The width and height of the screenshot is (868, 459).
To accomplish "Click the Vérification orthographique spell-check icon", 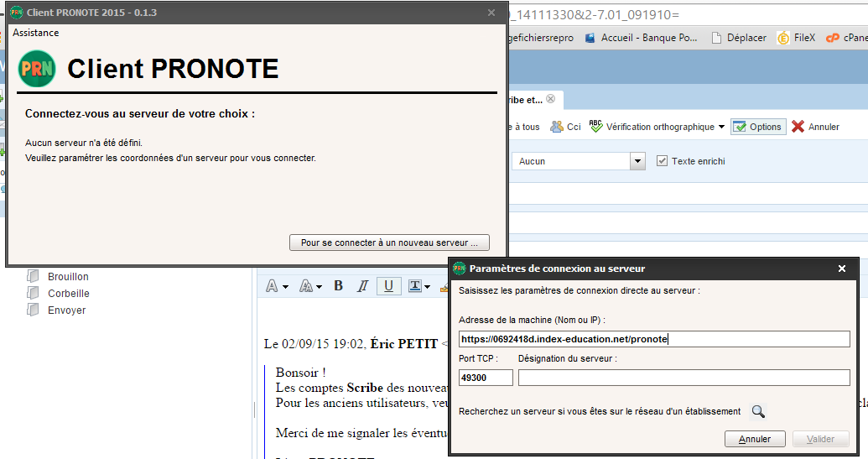I will pos(595,126).
